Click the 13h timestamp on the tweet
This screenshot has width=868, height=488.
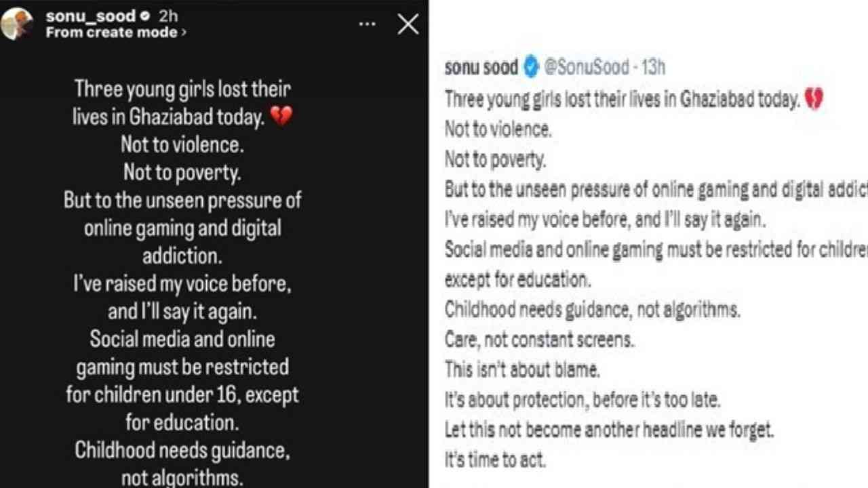click(653, 66)
